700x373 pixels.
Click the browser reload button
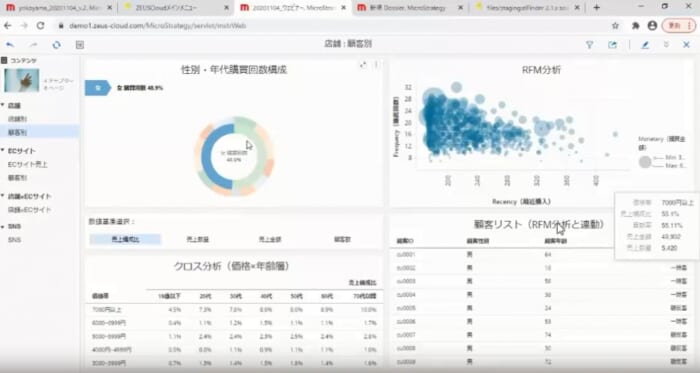point(41,26)
